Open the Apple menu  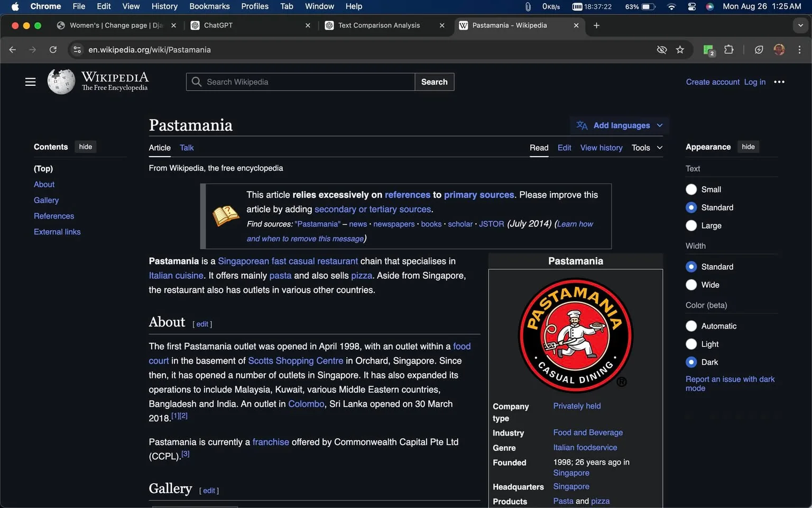pos(15,6)
